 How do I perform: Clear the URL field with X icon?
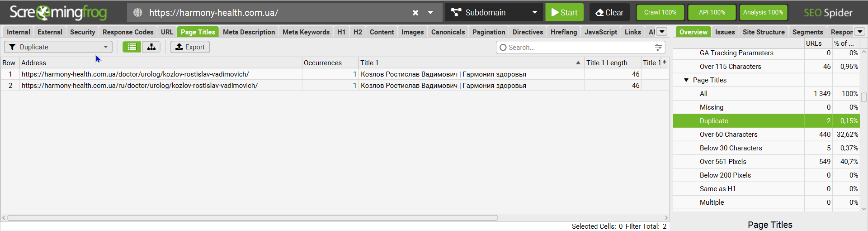415,13
